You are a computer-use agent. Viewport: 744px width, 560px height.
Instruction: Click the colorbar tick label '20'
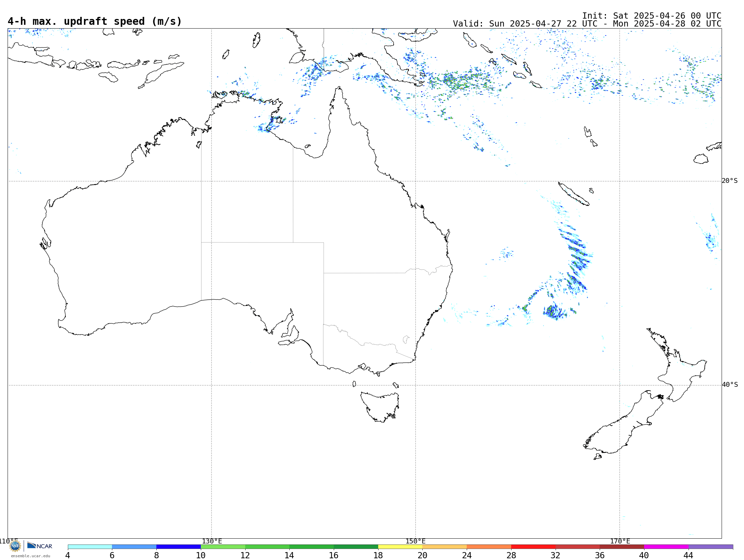point(423,556)
